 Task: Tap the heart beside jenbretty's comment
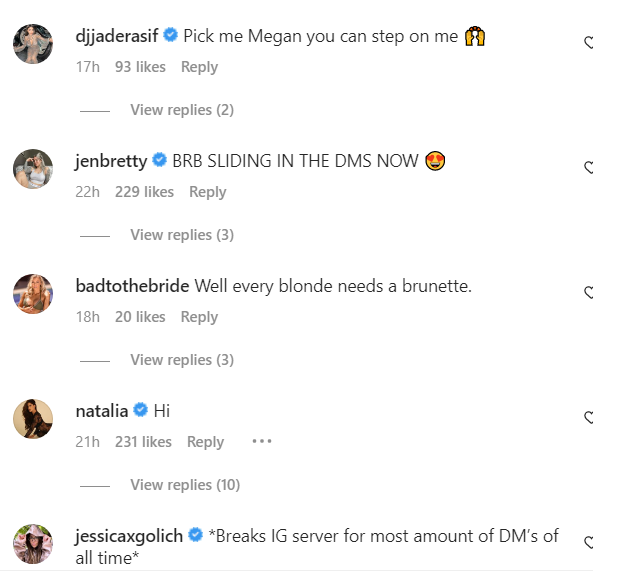click(589, 168)
